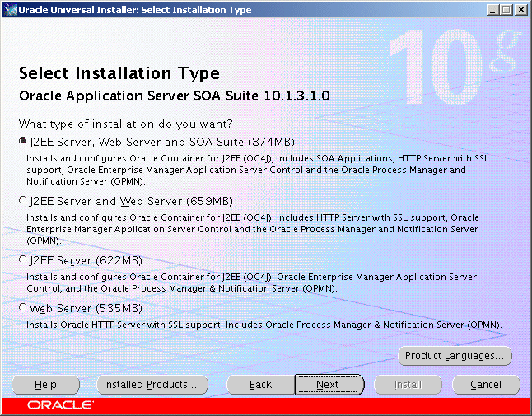Viewport: 532px width, 416px height.
Task: Click the description under J2EE Server (622MB)
Action: (251, 283)
